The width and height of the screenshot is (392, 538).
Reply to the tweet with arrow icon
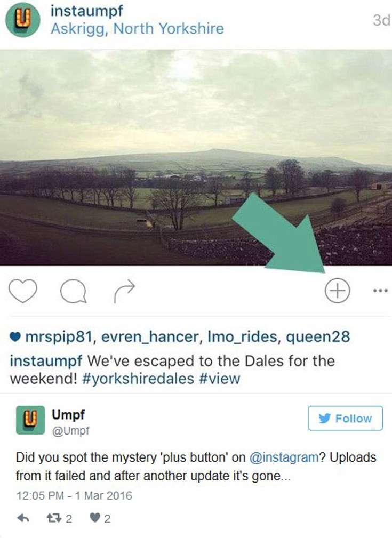tap(23, 518)
